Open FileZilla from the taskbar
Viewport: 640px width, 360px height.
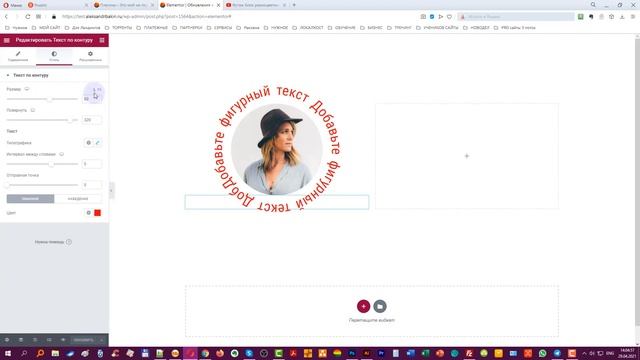click(x=469, y=353)
